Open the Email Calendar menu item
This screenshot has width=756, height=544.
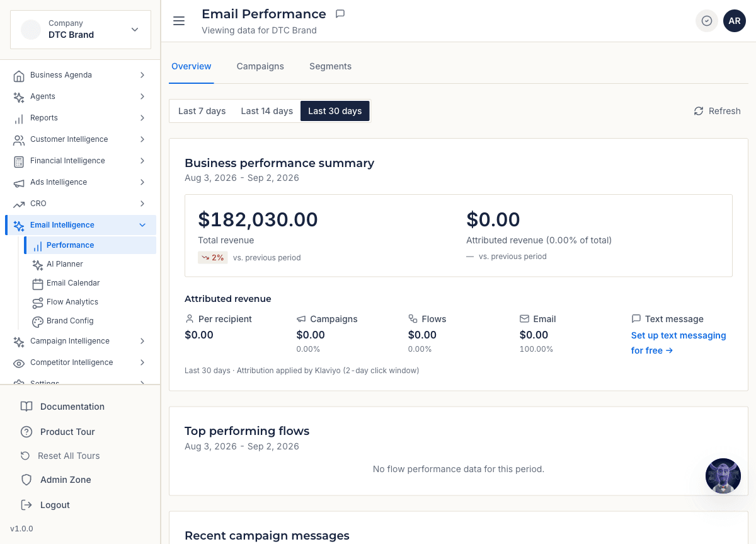90,283
